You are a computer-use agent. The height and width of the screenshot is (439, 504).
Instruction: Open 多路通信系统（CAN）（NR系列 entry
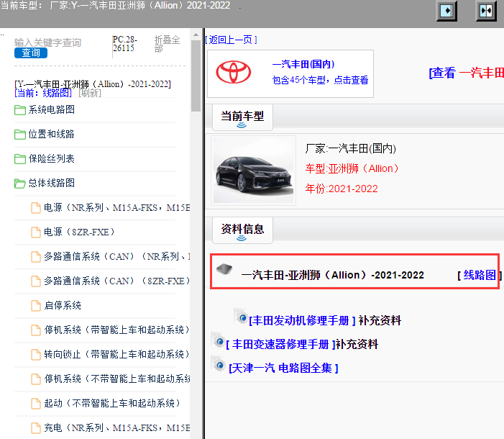tap(116, 256)
